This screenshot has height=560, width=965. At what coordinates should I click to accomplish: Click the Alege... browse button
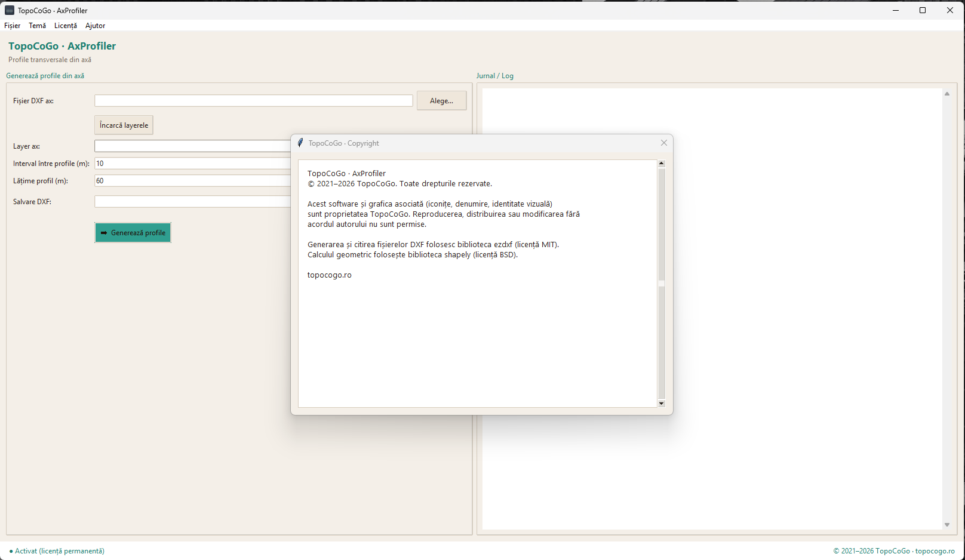coord(441,101)
